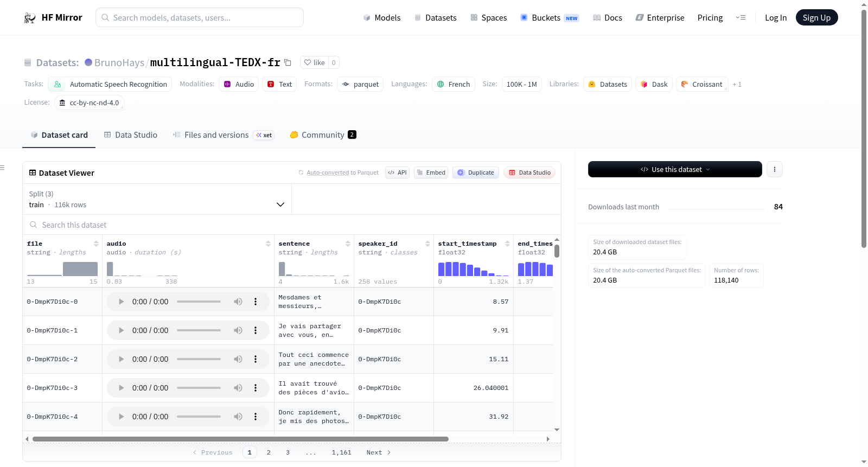Mute audio in row 0-DmpK7Di0c-4
This screenshot has height=467, width=868.
[238, 417]
